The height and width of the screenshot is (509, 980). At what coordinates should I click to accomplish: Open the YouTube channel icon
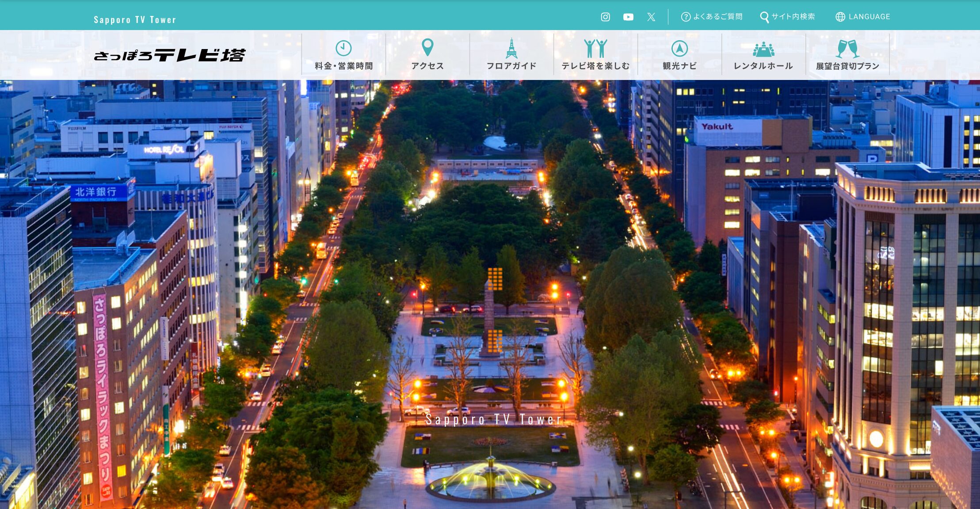[628, 17]
